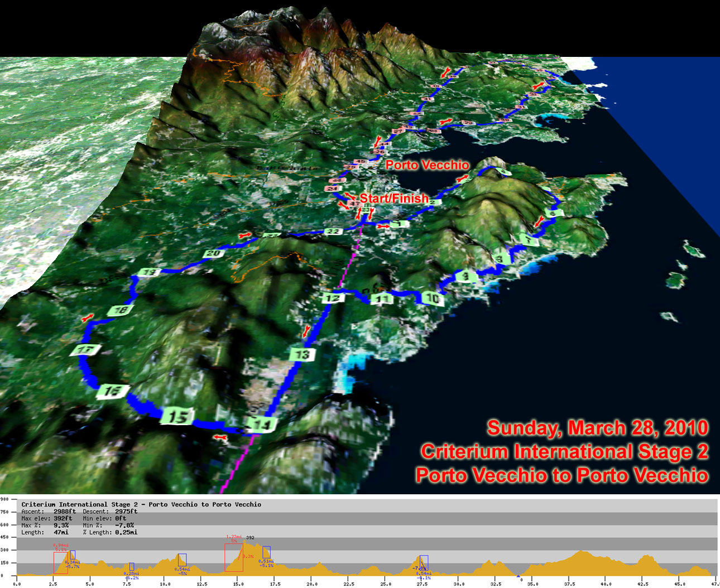Select green mile marker 14
This screenshot has height=588, width=720.
261,424
